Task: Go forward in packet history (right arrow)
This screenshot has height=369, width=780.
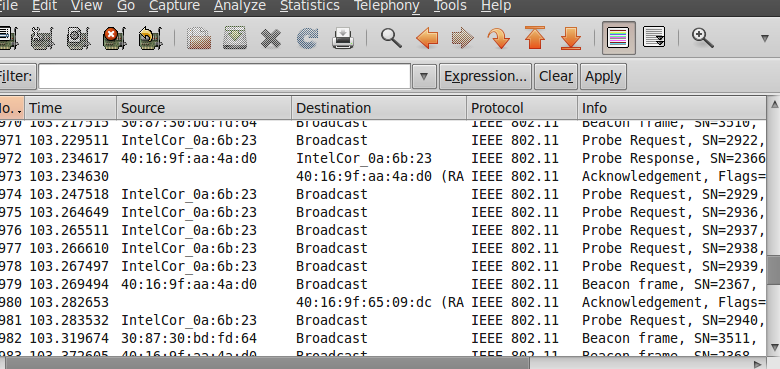Action: (463, 38)
